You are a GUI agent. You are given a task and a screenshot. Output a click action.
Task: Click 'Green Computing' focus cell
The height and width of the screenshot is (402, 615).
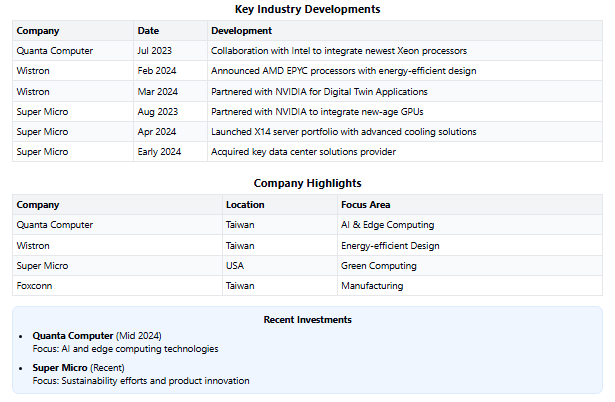[x=470, y=266]
